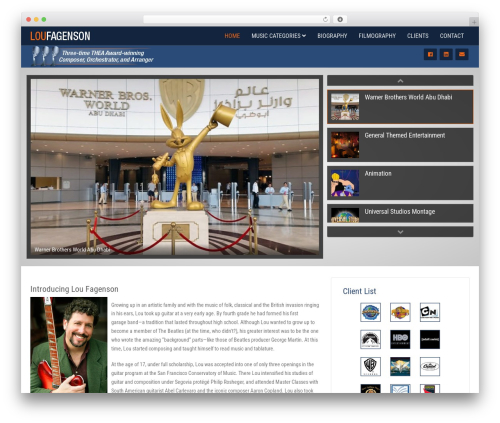This screenshot has width=500, height=423.
Task: Click the slide caption Warner Brothers World Abu Dhabi
Action: click(x=72, y=249)
